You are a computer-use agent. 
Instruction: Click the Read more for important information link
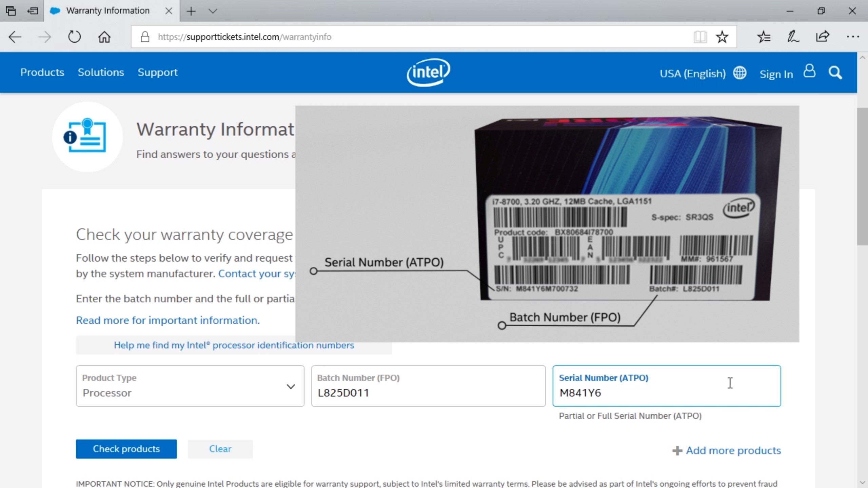[167, 320]
